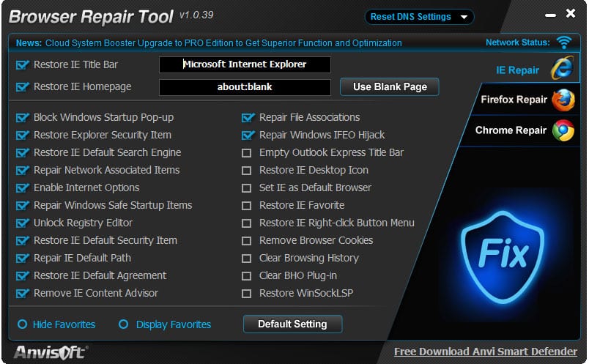The width and height of the screenshot is (589, 364).
Task: Select the Hide Favorites radio button
Action: click(x=23, y=324)
